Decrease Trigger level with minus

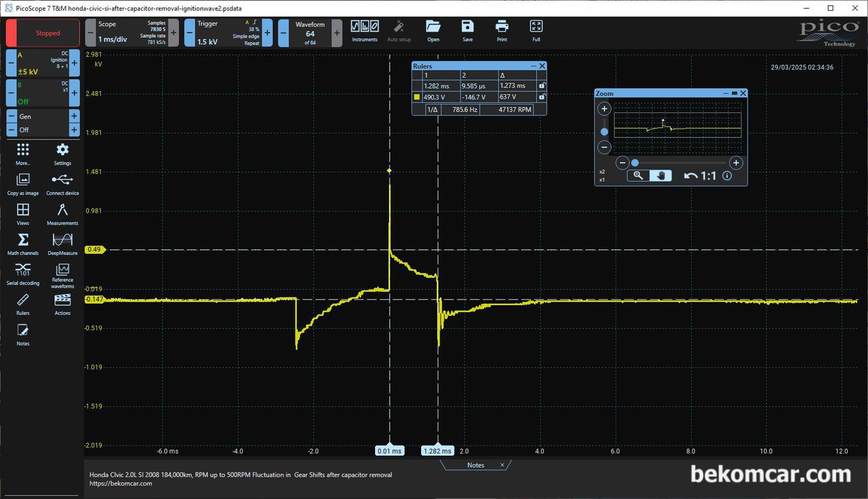pos(189,33)
